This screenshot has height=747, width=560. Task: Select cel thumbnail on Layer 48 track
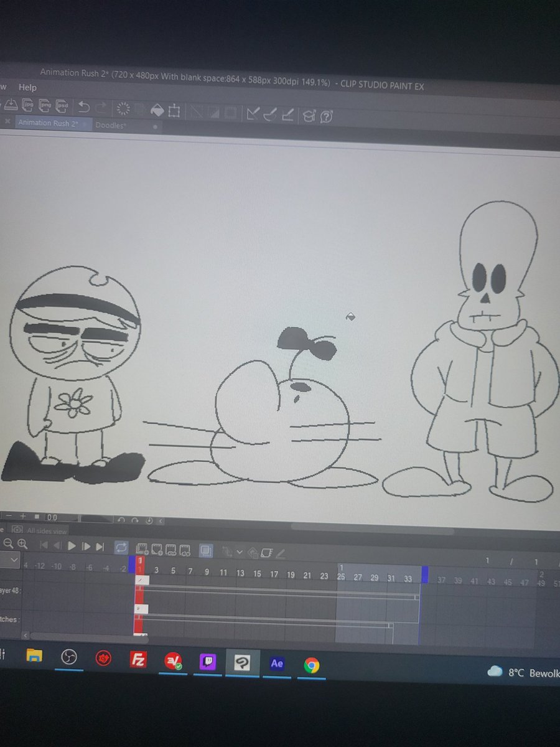coord(142,580)
